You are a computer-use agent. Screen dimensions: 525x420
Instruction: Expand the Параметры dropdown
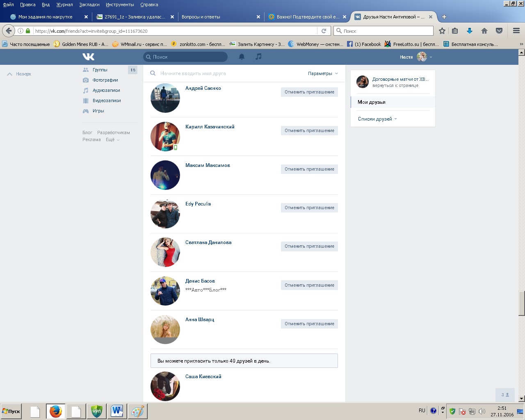(323, 73)
